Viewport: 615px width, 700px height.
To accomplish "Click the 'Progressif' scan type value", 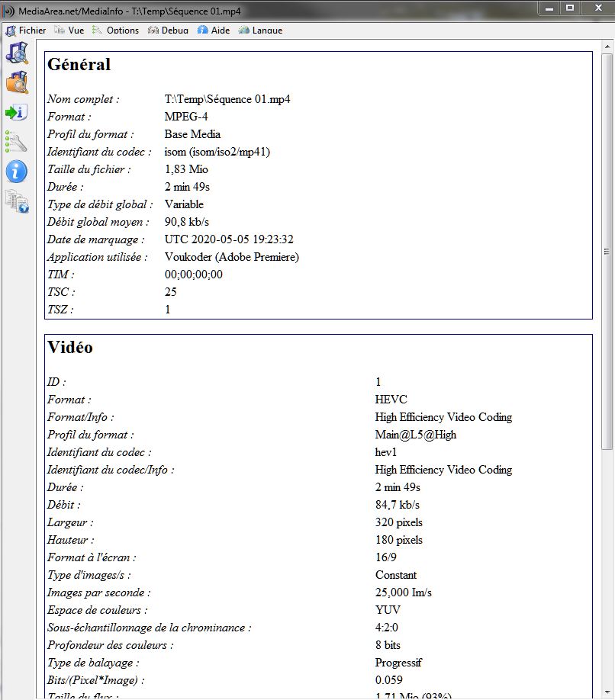I will [x=398, y=663].
